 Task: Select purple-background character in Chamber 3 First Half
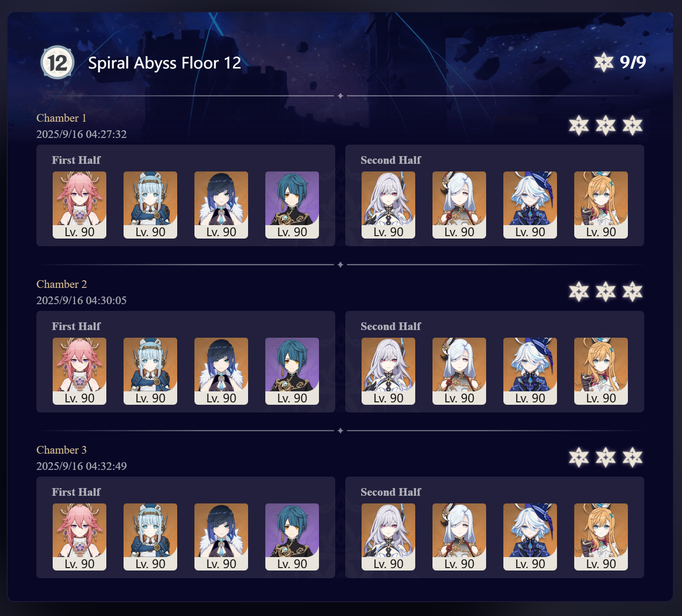[x=292, y=537]
